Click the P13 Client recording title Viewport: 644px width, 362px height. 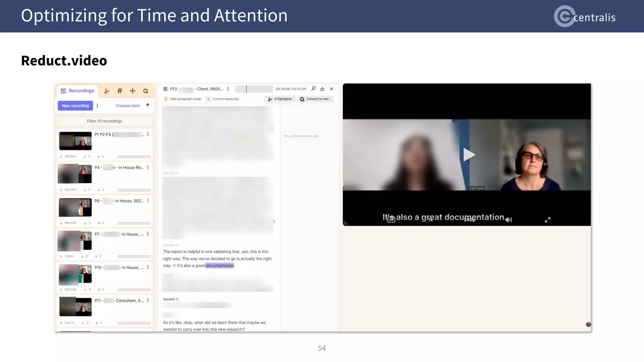pyautogui.click(x=197, y=89)
